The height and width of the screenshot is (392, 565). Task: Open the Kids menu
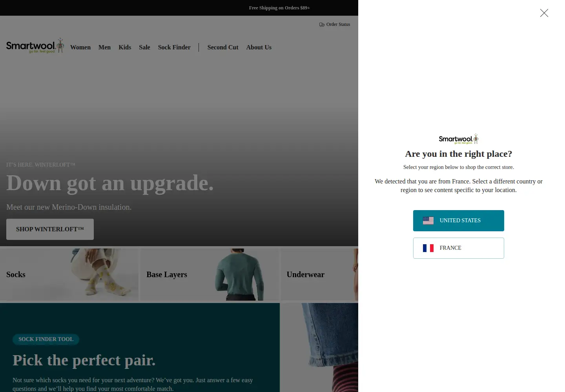click(x=125, y=47)
